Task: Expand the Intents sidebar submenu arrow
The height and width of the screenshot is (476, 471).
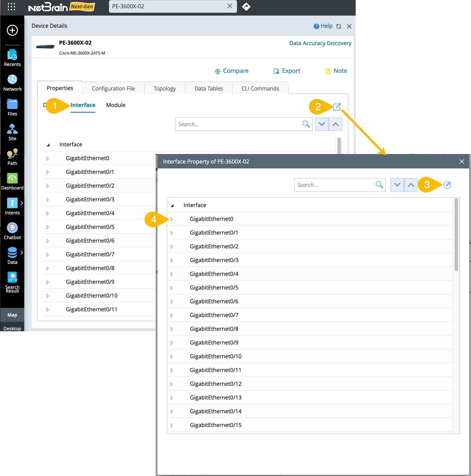Action: point(22,203)
